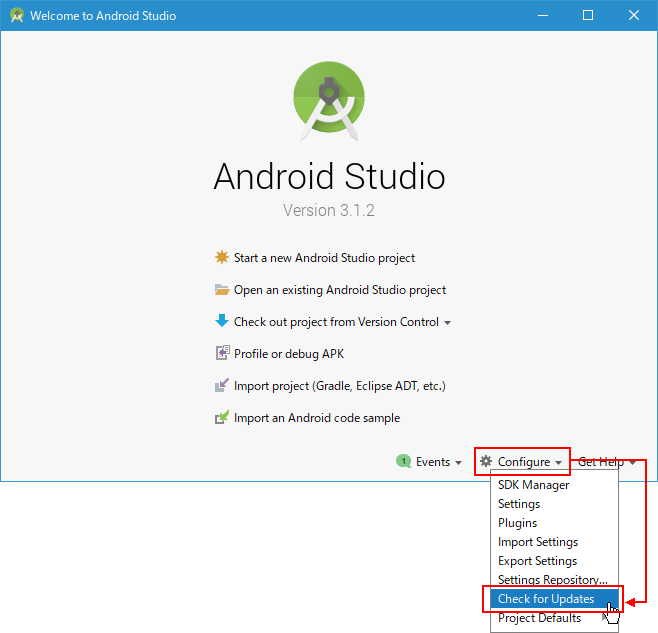Choose Import an Android code sample
This screenshot has height=633, width=658.
coord(317,418)
